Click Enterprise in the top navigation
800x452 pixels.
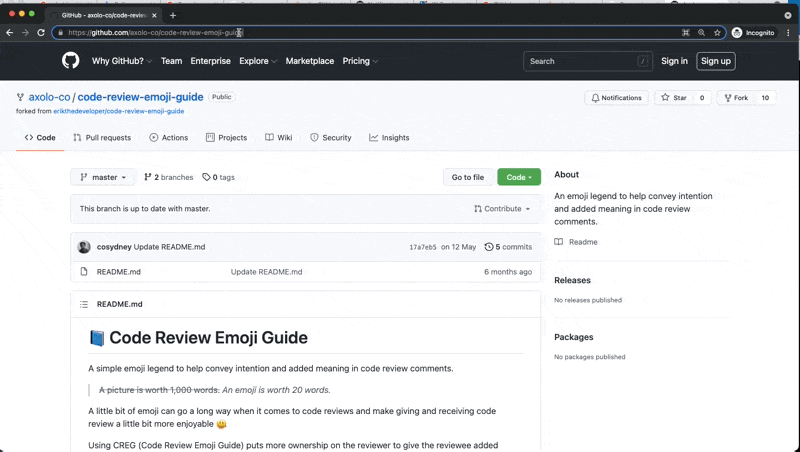point(211,61)
